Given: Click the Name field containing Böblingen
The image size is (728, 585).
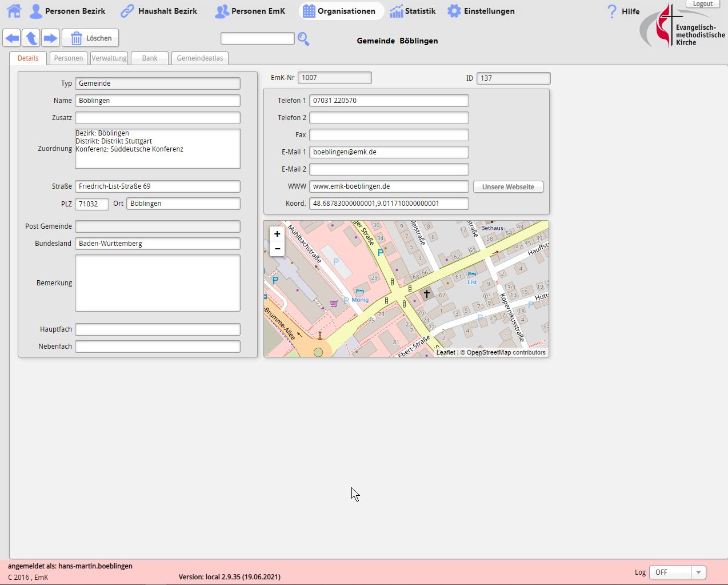Looking at the screenshot, I should (x=158, y=101).
